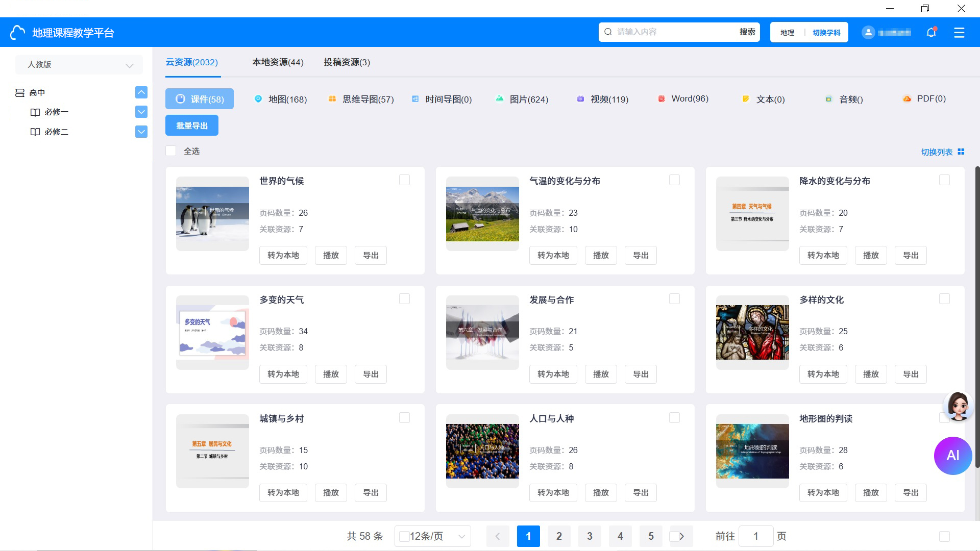Tick the checkbox on 世界的气候 card

coord(404,180)
